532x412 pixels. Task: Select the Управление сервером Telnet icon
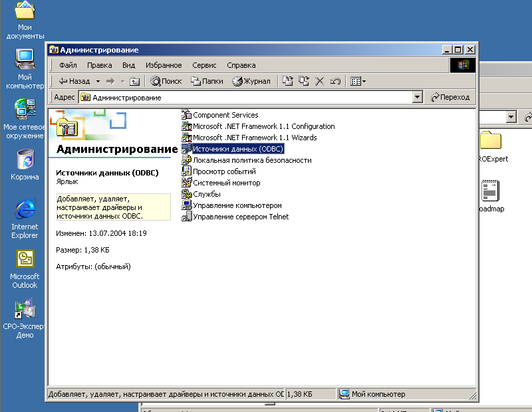187,217
